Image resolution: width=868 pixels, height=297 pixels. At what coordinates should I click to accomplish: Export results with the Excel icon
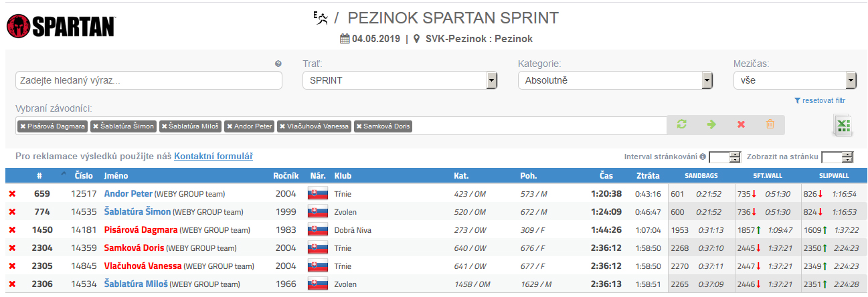point(842,126)
